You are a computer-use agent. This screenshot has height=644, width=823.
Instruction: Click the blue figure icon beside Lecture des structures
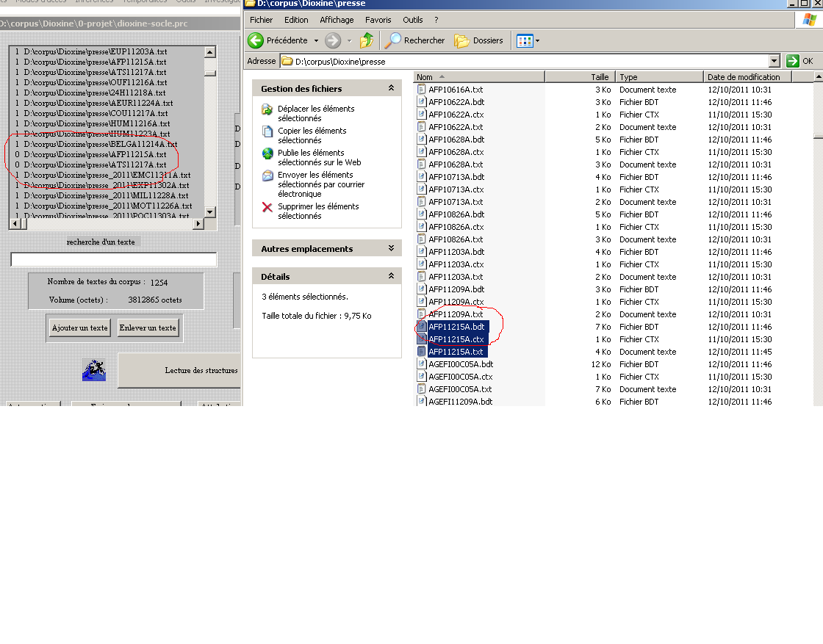point(94,370)
